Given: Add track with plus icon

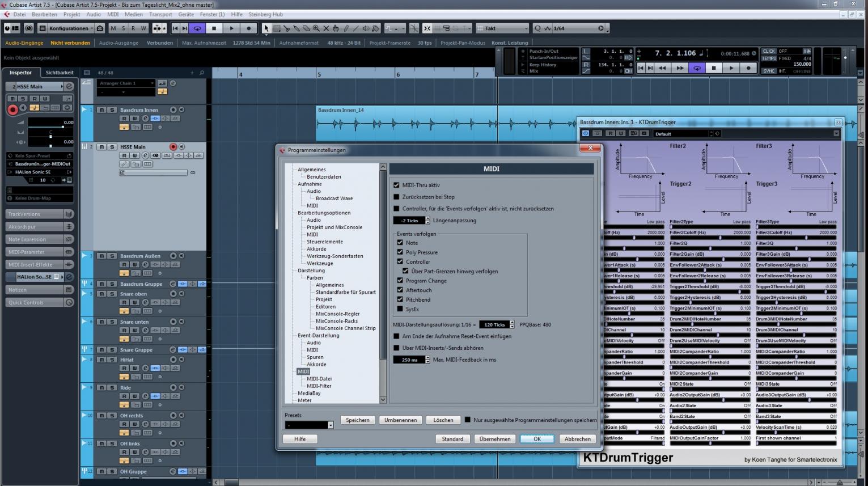Looking at the screenshot, I should 192,73.
